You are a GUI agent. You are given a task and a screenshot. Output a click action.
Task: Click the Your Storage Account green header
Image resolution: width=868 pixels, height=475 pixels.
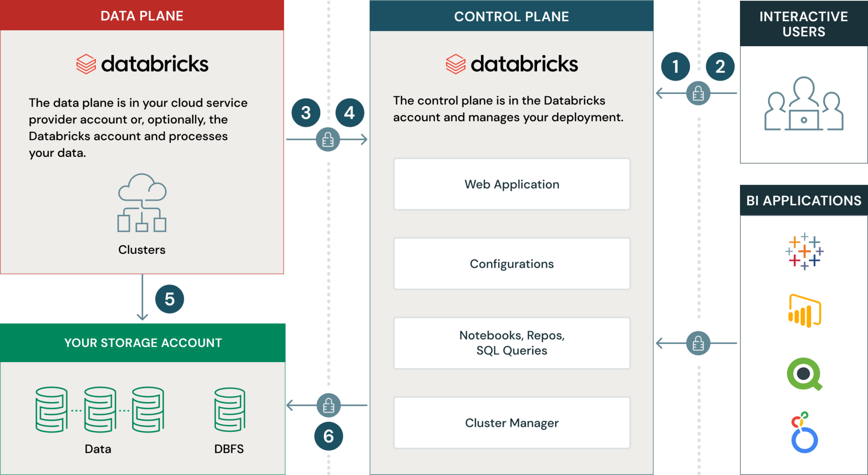pyautogui.click(x=143, y=342)
